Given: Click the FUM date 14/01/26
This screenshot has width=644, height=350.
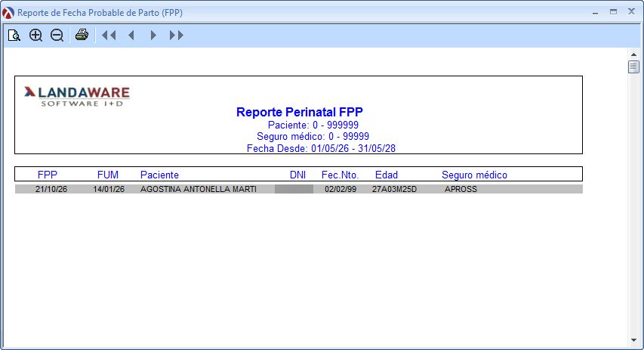Looking at the screenshot, I should (109, 189).
